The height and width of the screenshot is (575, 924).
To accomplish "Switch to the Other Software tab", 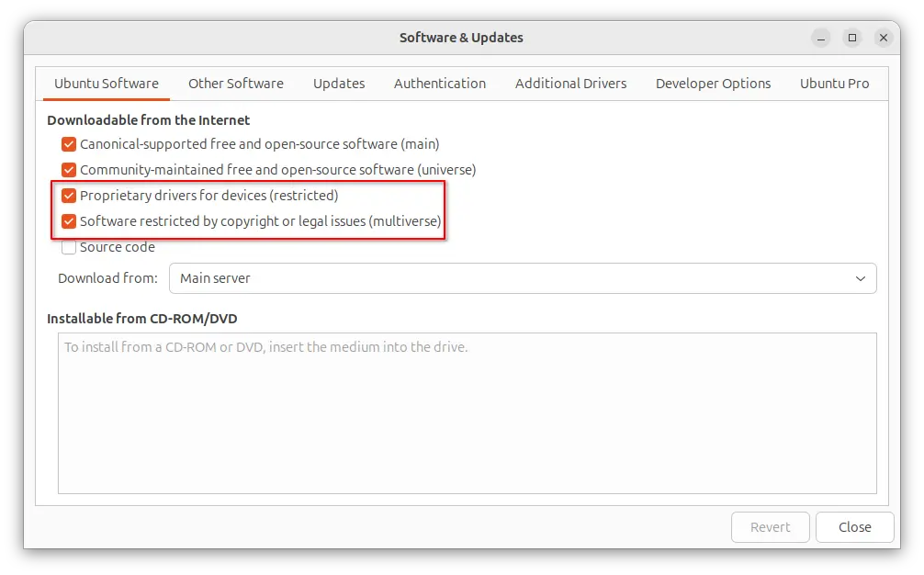I will coord(236,84).
